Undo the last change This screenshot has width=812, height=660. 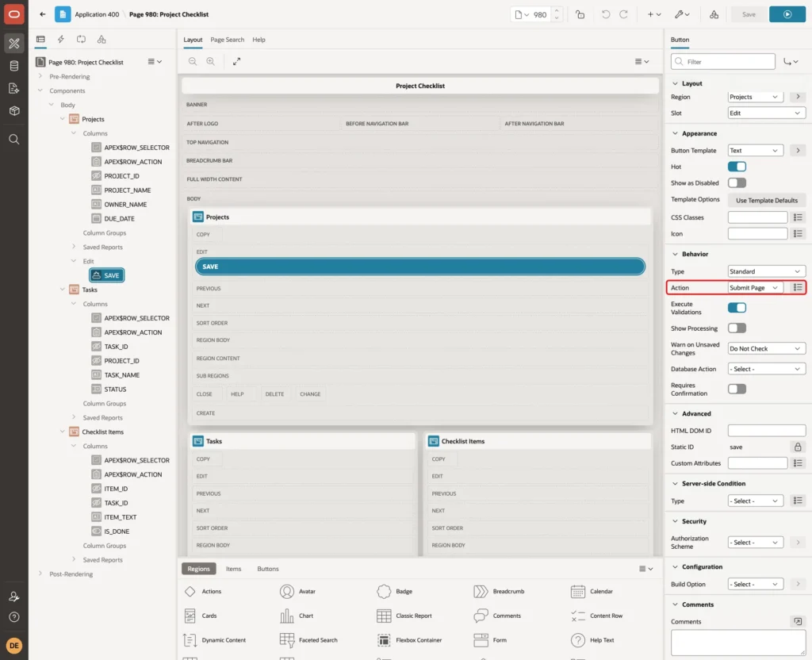pos(605,14)
